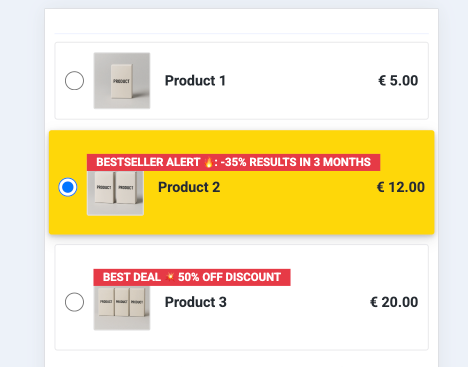
Task: Click the Bestseller Alert red banner
Action: [x=233, y=162]
